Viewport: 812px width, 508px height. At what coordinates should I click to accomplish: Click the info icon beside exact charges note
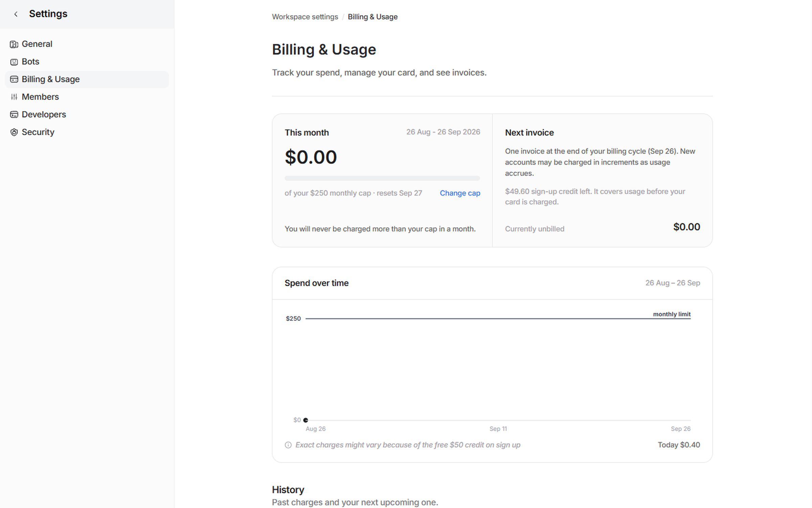(x=288, y=445)
